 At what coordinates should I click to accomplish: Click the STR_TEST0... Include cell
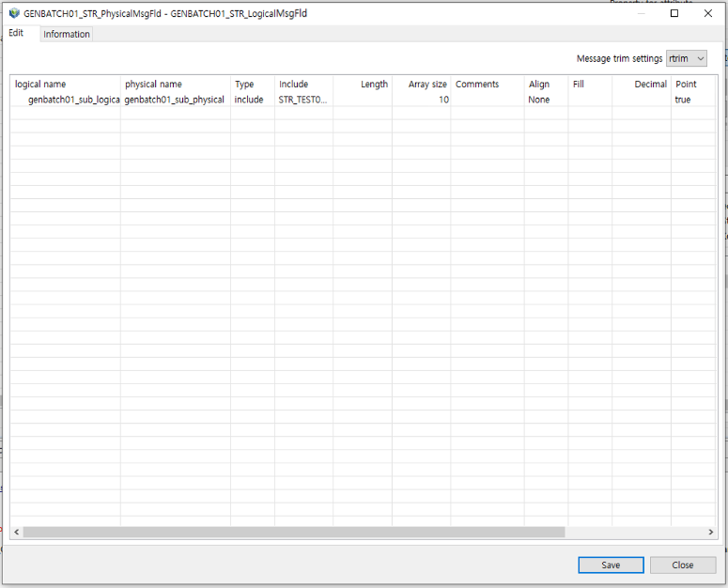tap(302, 100)
